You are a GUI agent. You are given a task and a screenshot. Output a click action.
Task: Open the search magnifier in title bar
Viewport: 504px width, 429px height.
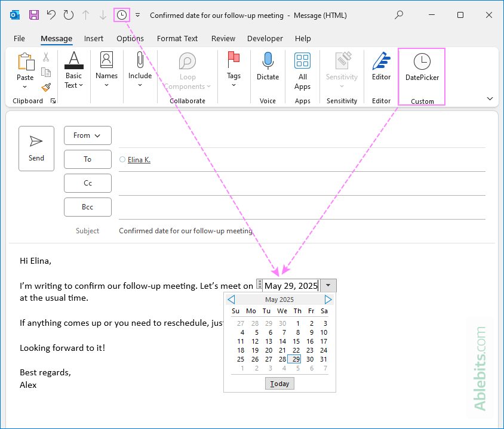click(398, 15)
